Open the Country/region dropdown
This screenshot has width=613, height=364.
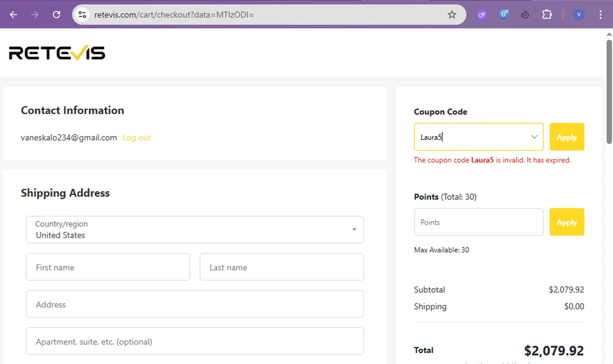[x=195, y=230]
